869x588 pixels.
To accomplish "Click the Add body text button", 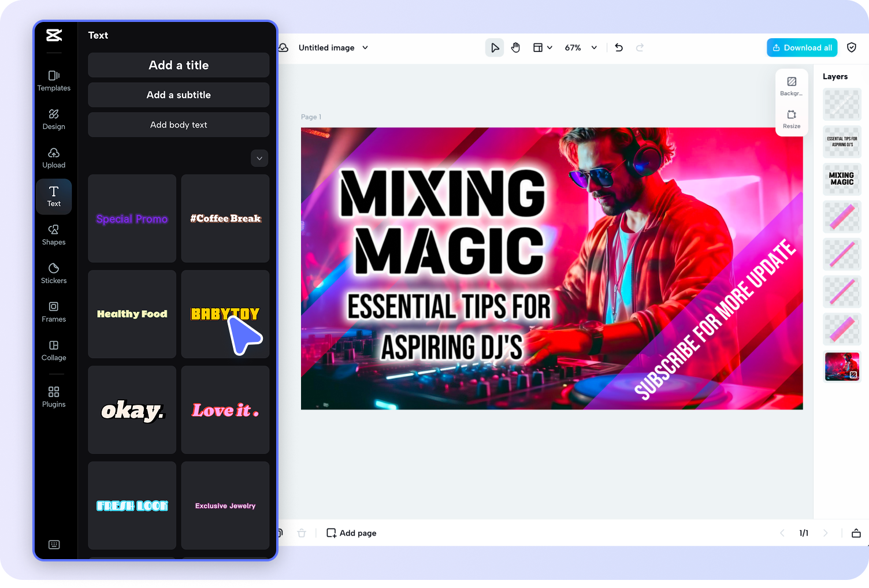I will click(x=179, y=125).
